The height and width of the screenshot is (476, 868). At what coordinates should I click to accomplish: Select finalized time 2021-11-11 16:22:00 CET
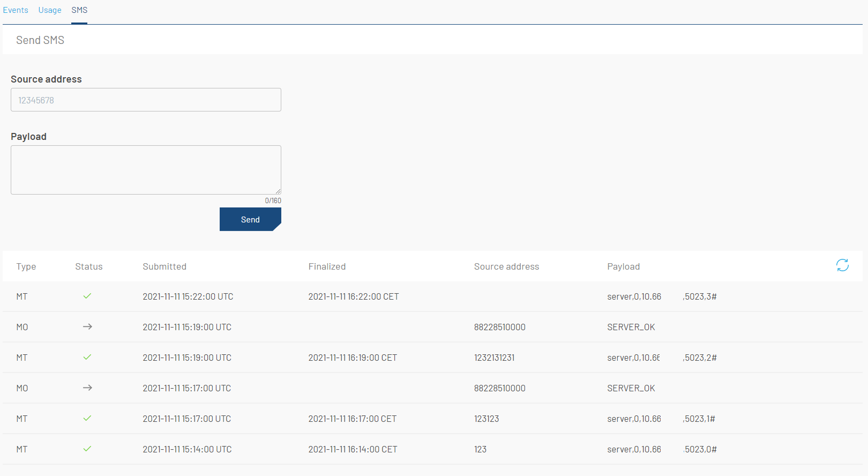pos(354,296)
